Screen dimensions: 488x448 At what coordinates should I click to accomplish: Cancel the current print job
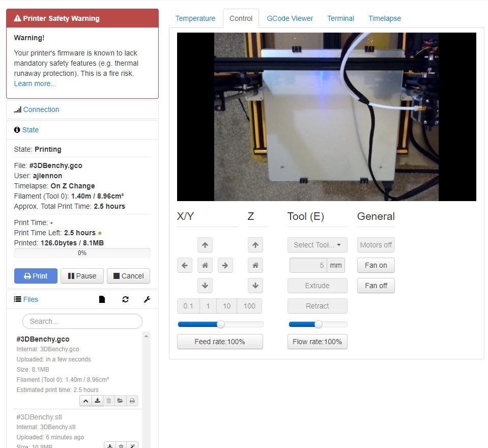(x=129, y=276)
